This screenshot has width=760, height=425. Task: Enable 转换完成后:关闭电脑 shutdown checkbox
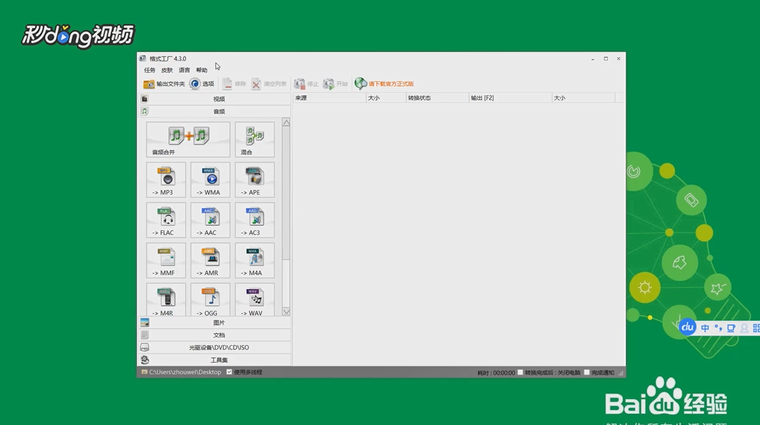pyautogui.click(x=520, y=372)
